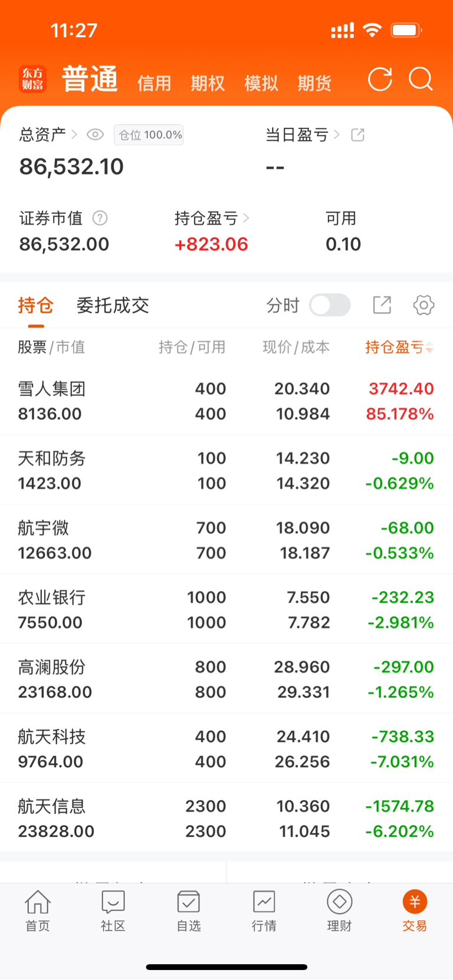453x980 pixels.
Task: Select the 信用 account tab
Action: click(154, 83)
